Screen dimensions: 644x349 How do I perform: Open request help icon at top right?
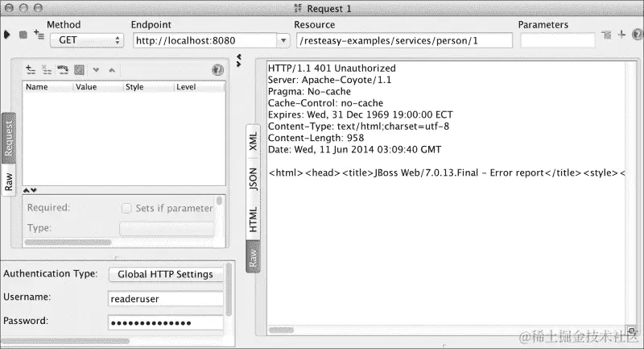tap(638, 35)
